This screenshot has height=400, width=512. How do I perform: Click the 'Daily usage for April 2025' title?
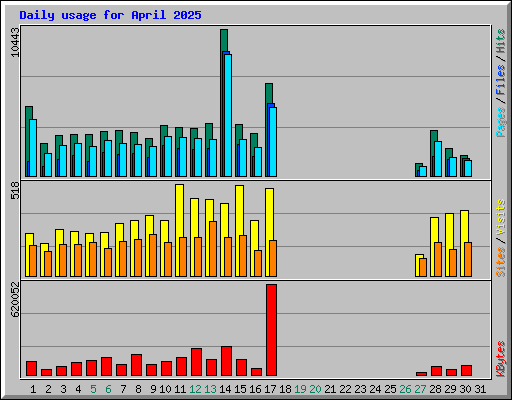coord(110,15)
